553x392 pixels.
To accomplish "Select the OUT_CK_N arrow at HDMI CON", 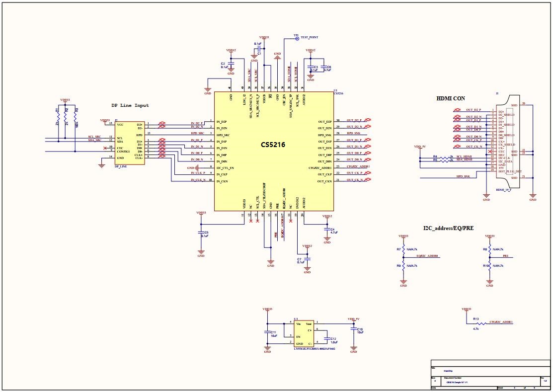I will [x=458, y=146].
